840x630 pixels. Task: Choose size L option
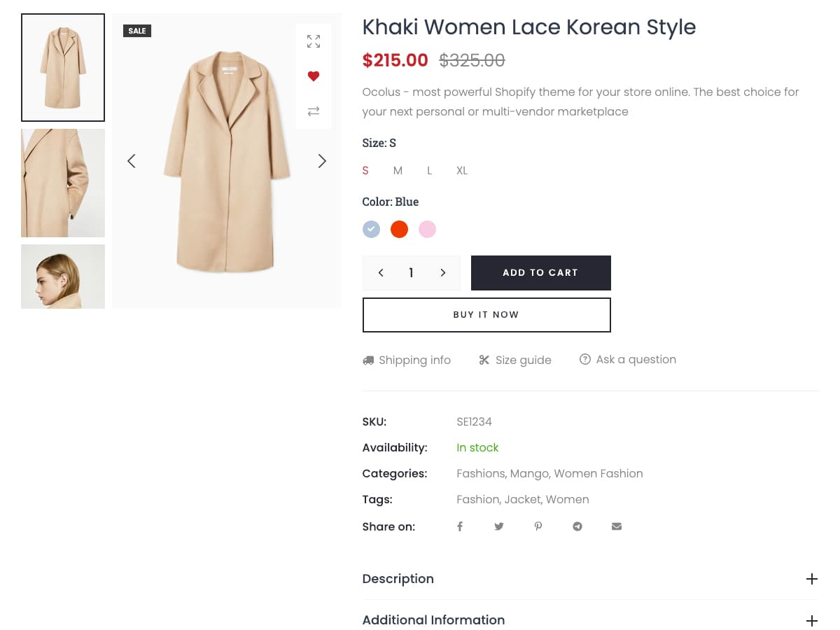430,171
